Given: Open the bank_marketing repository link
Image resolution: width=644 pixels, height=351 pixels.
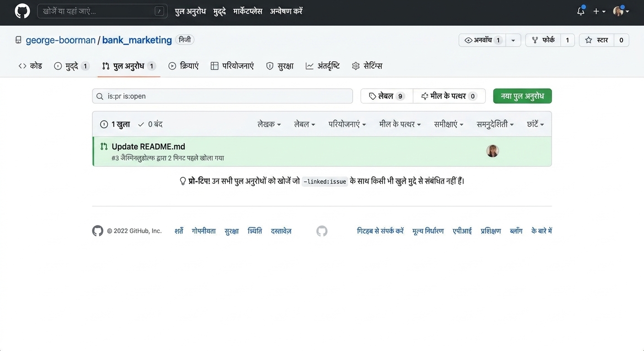Looking at the screenshot, I should pos(137,40).
